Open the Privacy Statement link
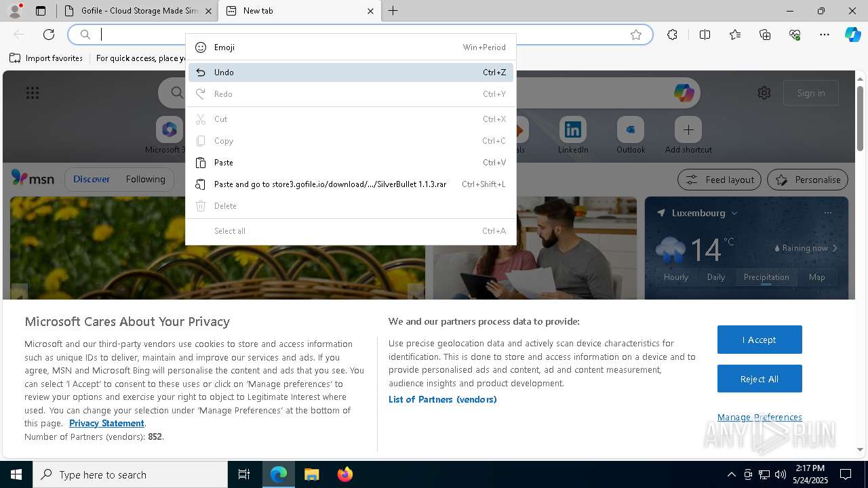Screen dimensions: 868x488 [106, 424]
